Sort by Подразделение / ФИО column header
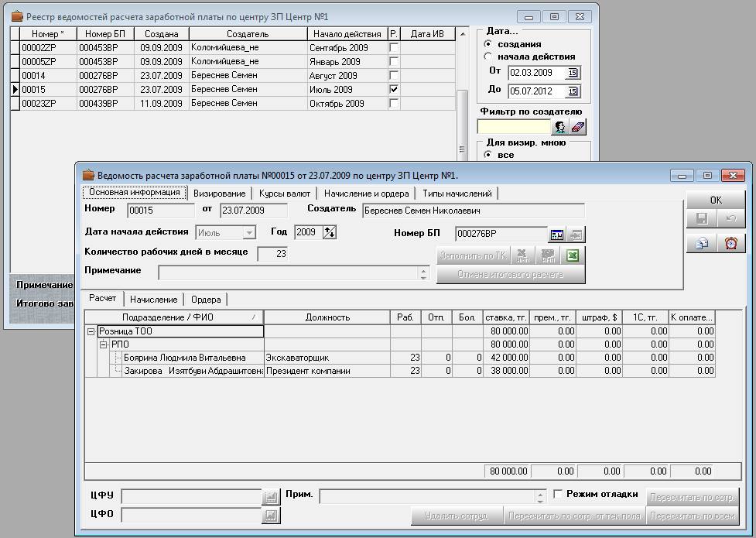Viewport: 756px width, 538px height. tap(174, 317)
